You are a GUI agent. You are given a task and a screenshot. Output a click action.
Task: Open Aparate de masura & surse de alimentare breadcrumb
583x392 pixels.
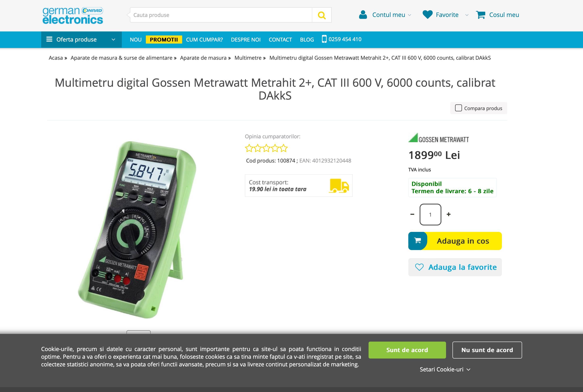point(121,58)
